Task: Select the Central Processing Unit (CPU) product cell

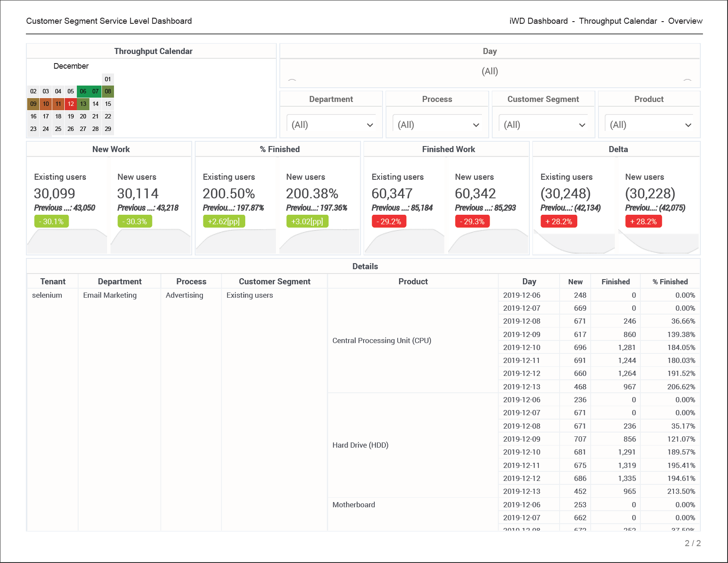Action: [x=382, y=340]
